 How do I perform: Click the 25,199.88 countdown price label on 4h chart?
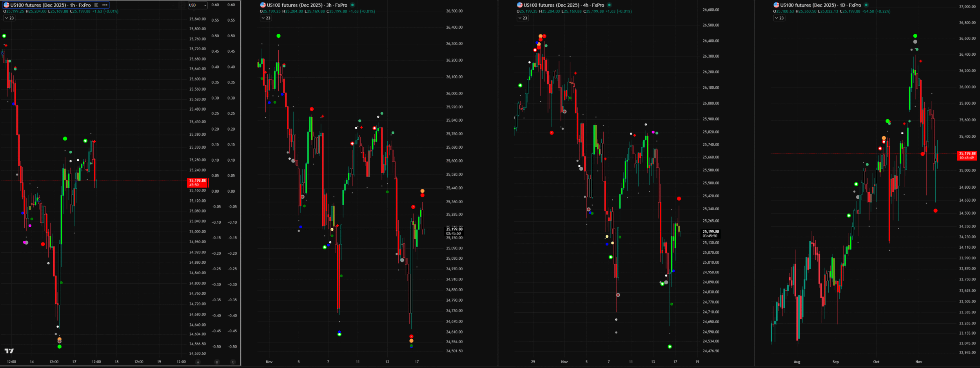[710, 234]
